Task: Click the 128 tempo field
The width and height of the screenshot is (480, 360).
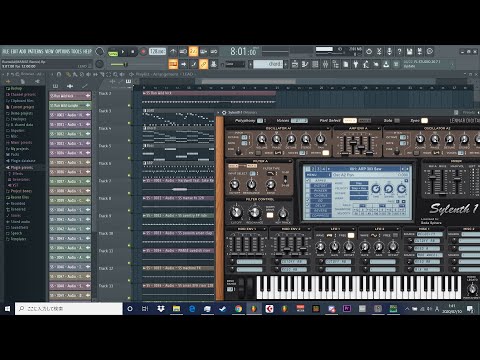Action: click(157, 52)
